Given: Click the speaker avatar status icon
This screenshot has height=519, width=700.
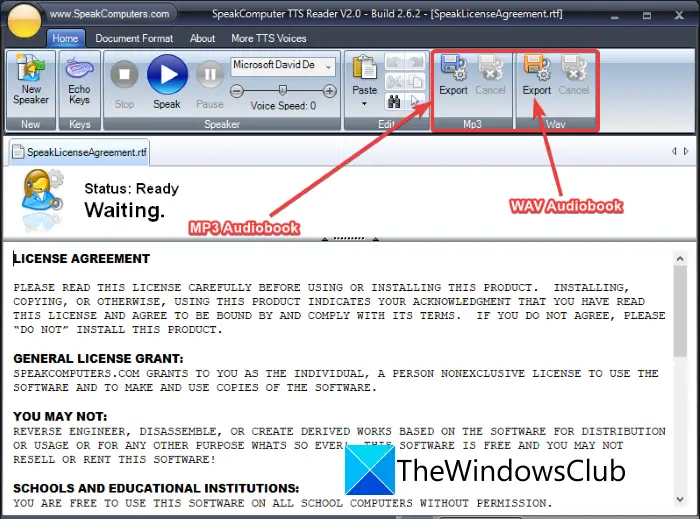Looking at the screenshot, I should pos(42,191).
